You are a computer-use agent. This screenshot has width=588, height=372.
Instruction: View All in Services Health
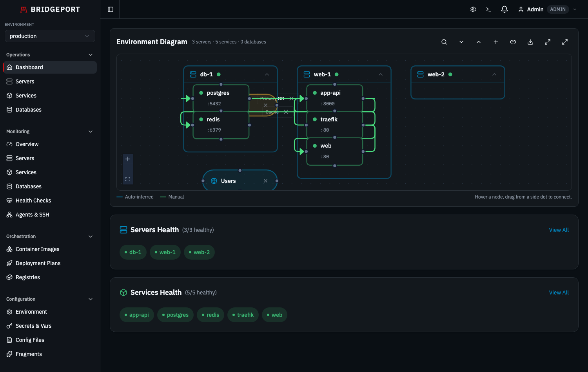(x=559, y=293)
